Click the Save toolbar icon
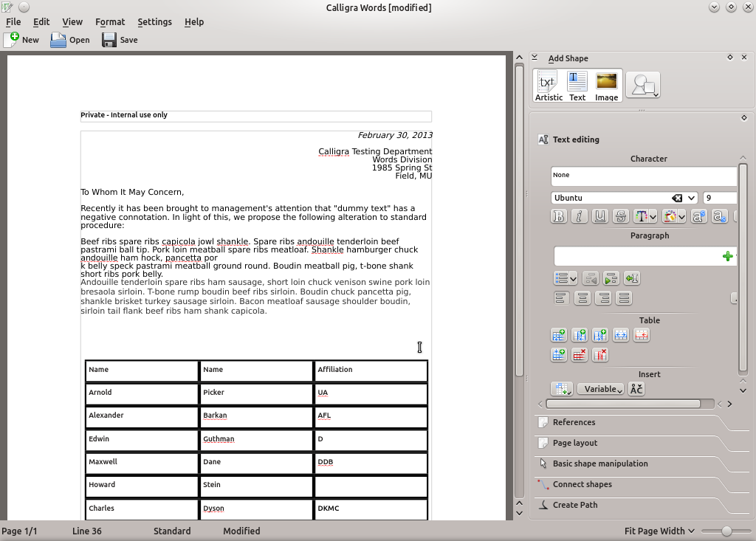 120,40
